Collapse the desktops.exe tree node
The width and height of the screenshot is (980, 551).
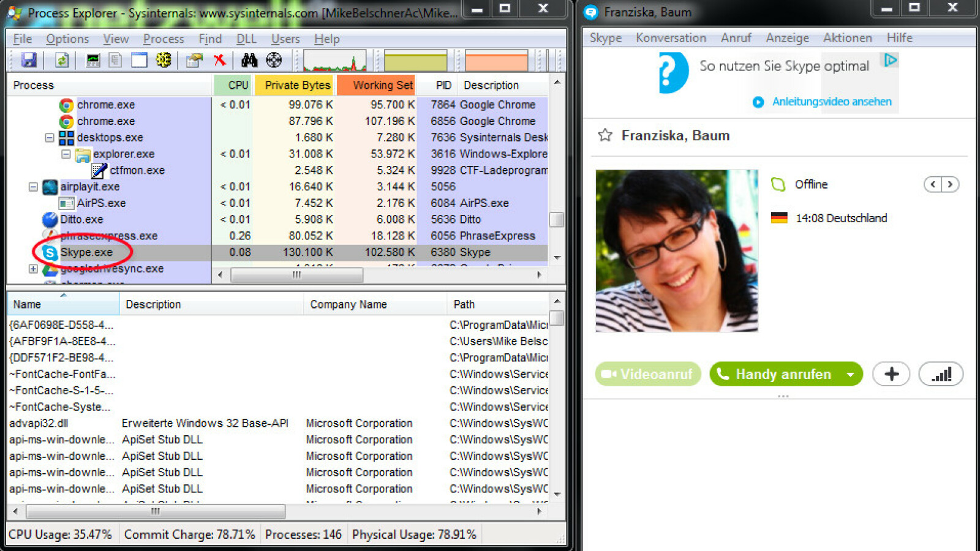pos(50,138)
